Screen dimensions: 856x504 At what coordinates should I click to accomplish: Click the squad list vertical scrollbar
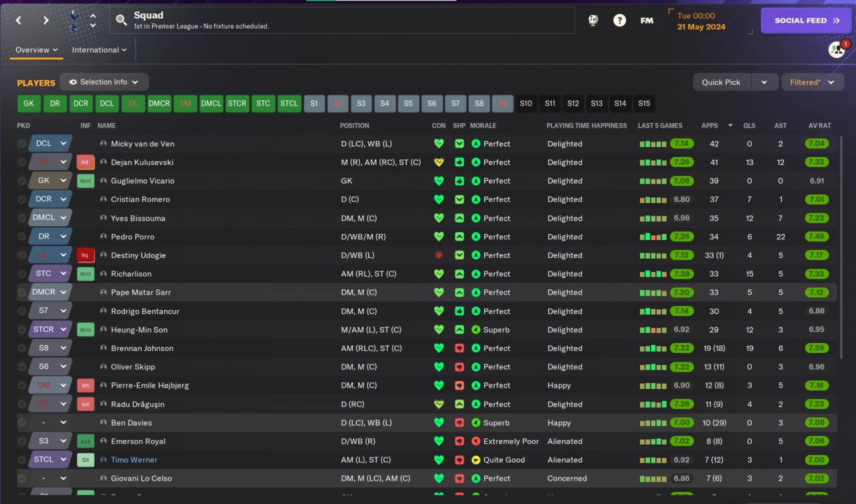pyautogui.click(x=841, y=247)
